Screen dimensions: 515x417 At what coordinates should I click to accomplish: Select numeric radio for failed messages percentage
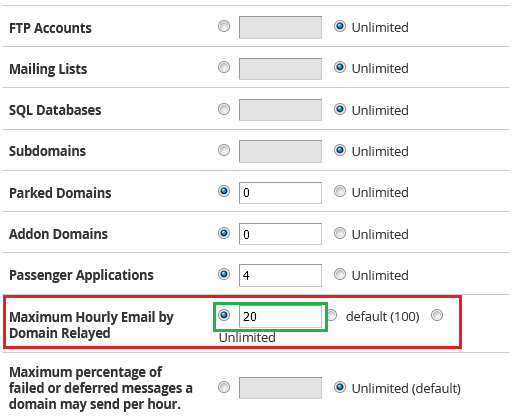point(224,387)
